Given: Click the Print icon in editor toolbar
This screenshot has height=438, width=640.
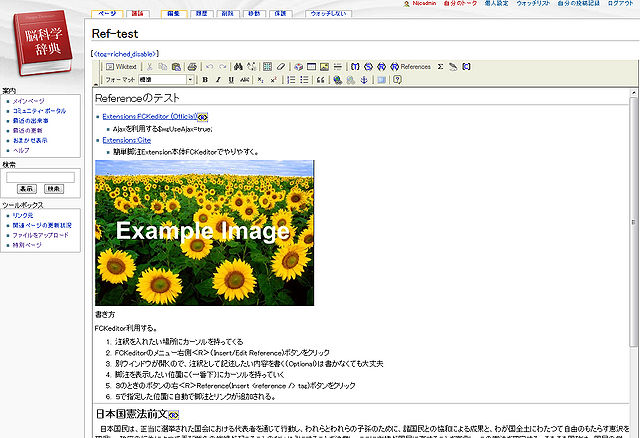Looking at the screenshot, I should pyautogui.click(x=192, y=66).
